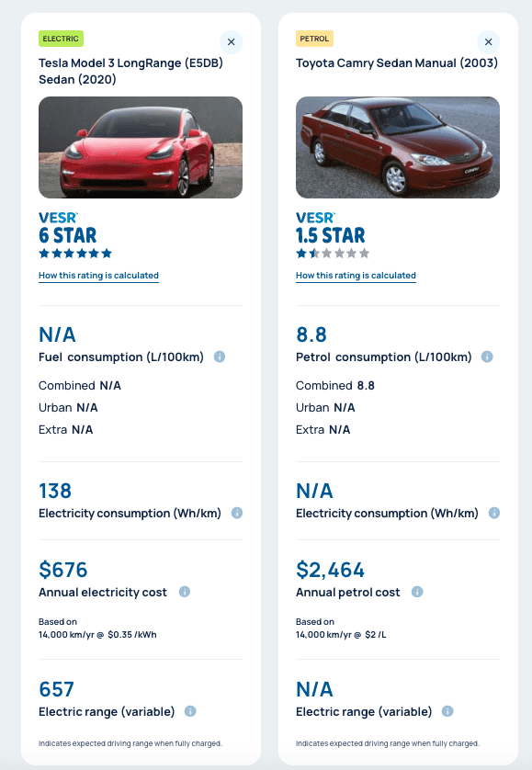Open the Tesla electric range info icon
Image resolution: width=532 pixels, height=770 pixels.
coord(190,711)
